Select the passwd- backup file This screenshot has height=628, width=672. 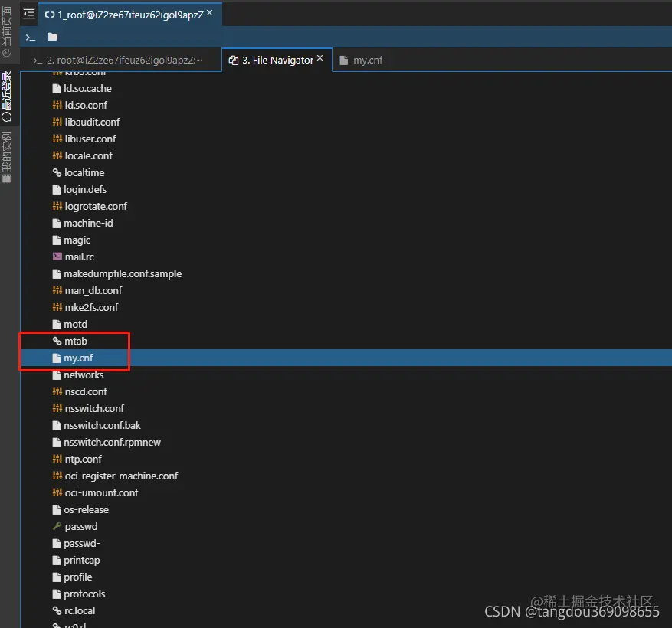coord(82,543)
